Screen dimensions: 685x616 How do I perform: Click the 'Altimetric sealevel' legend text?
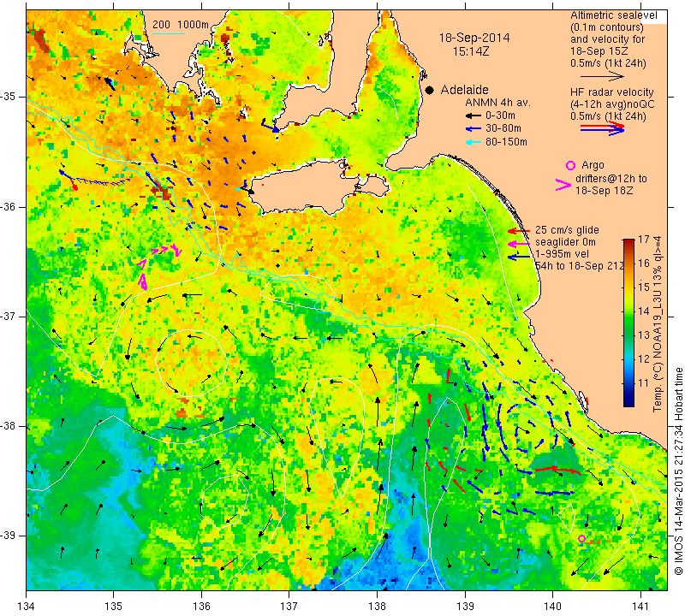coord(614,15)
